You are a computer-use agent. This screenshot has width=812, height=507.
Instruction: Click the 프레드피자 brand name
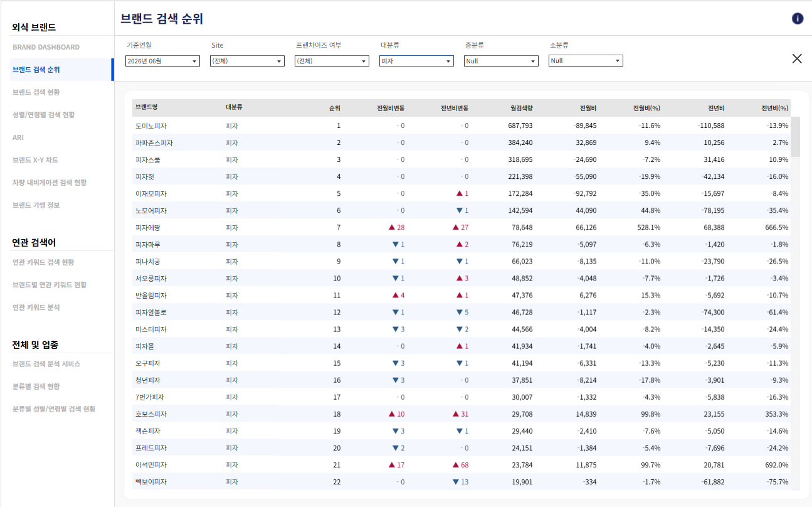tap(150, 448)
